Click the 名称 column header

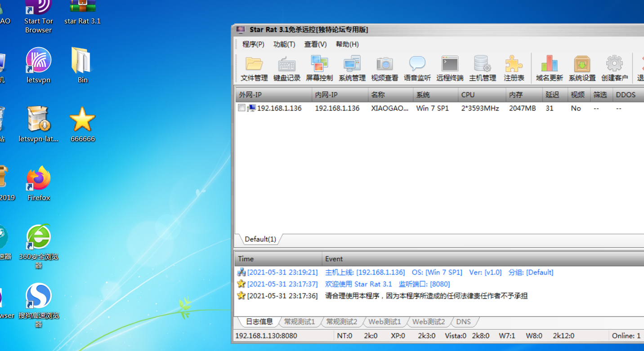(390, 95)
